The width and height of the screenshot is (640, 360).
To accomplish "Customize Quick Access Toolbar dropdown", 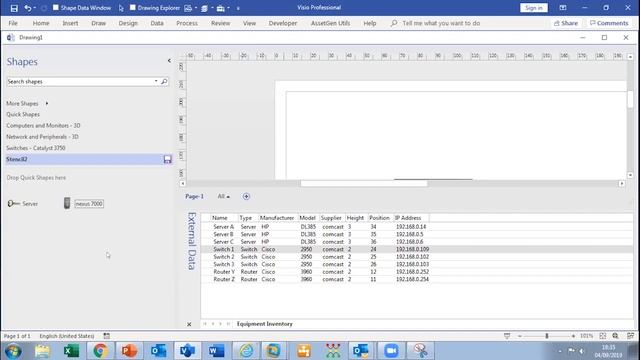I will tap(238, 8).
